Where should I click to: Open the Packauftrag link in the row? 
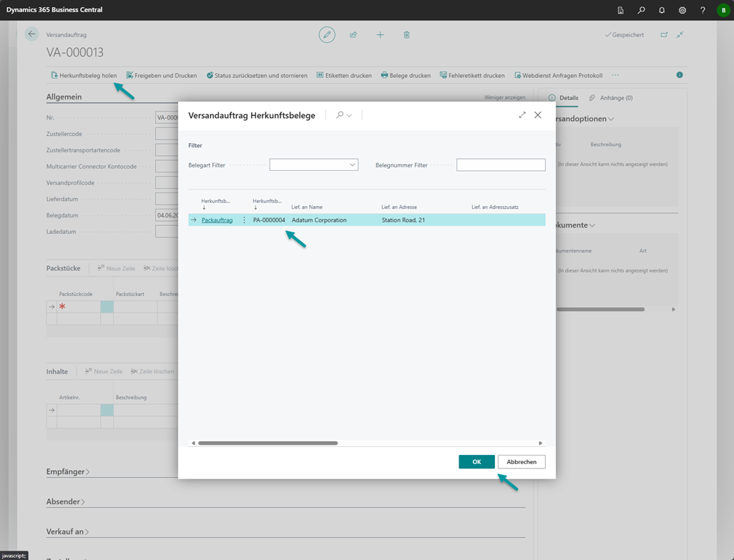tap(217, 220)
